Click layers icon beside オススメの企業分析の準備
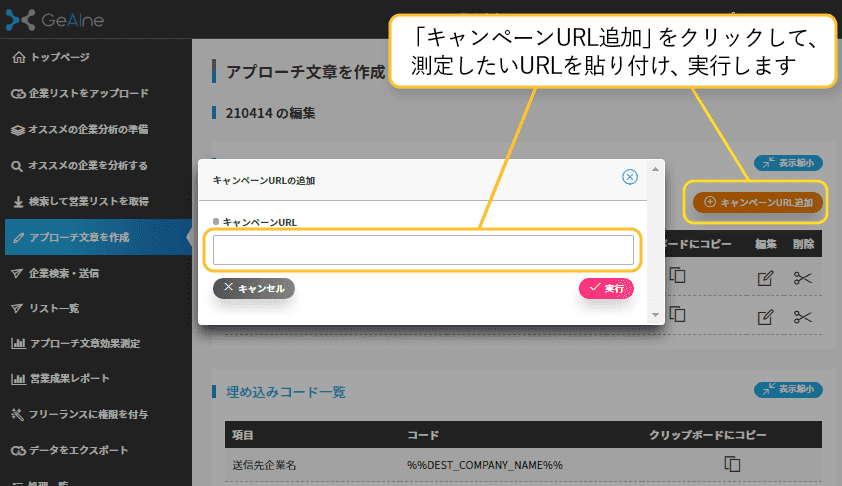The height and width of the screenshot is (486, 842). point(18,130)
